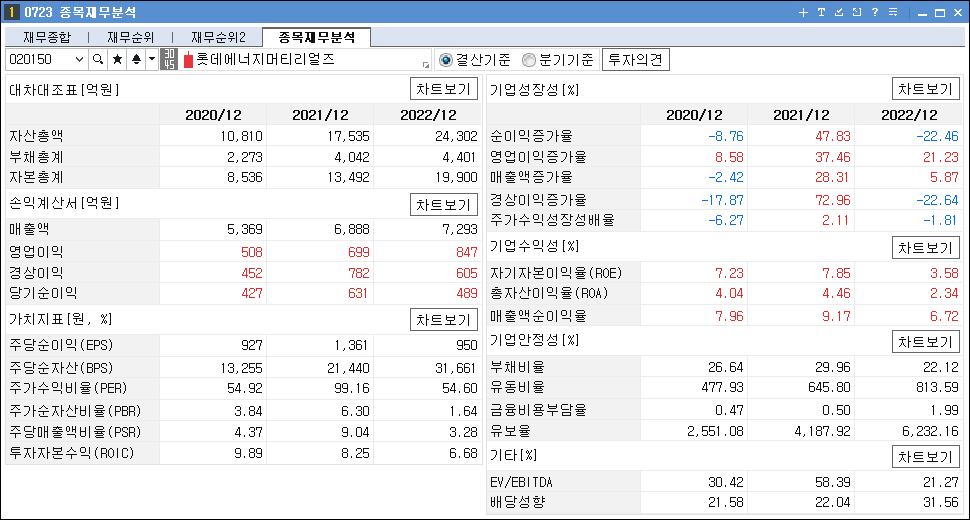
Task: Click the 자산총액 row label
Action: [x=36, y=136]
